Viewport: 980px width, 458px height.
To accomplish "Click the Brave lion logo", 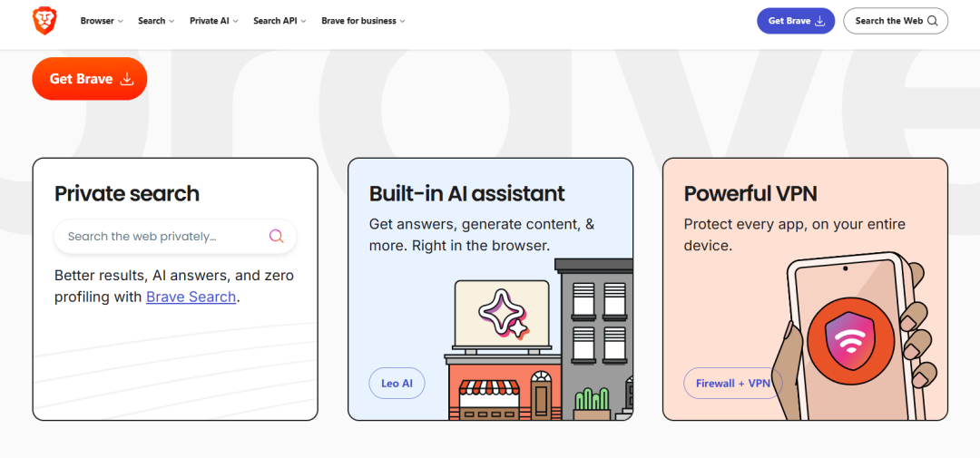I will click(x=44, y=21).
